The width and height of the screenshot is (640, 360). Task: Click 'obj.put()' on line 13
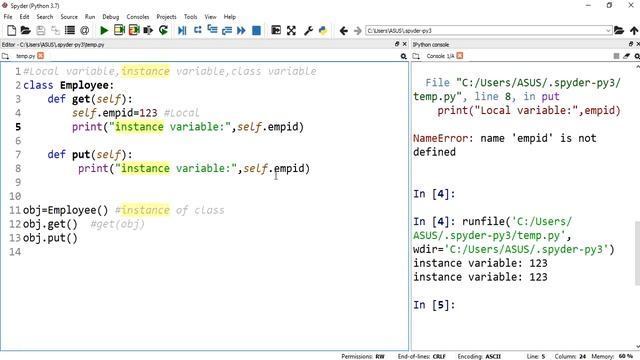pyautogui.click(x=50, y=238)
